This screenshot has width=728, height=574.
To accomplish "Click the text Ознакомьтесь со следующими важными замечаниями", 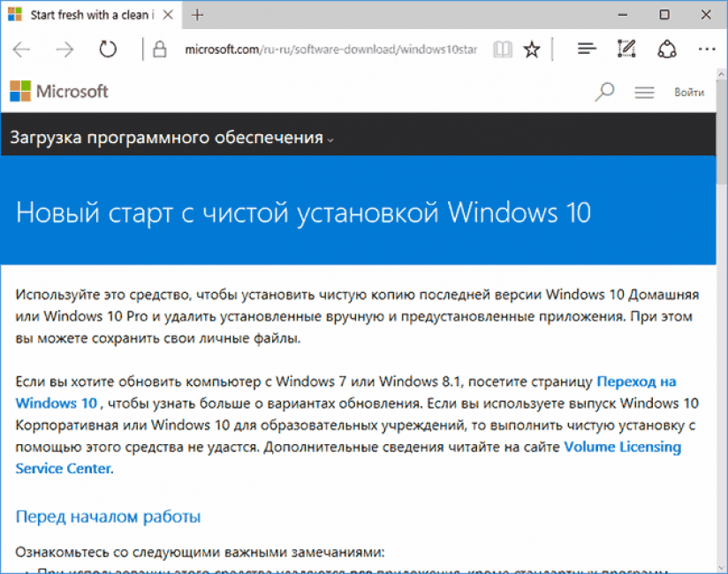I will click(x=200, y=552).
